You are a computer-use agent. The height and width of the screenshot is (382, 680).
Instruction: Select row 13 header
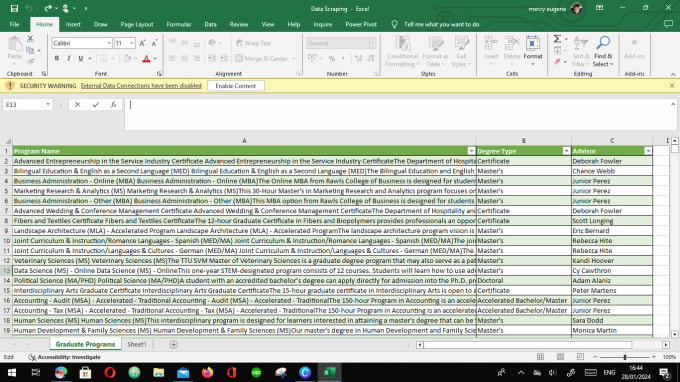tap(7, 271)
